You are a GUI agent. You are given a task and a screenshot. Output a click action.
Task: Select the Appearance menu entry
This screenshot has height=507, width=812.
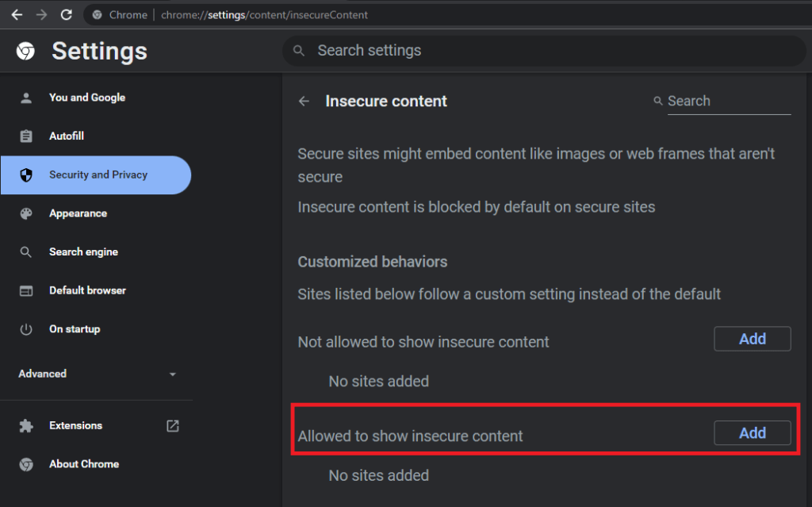click(79, 213)
